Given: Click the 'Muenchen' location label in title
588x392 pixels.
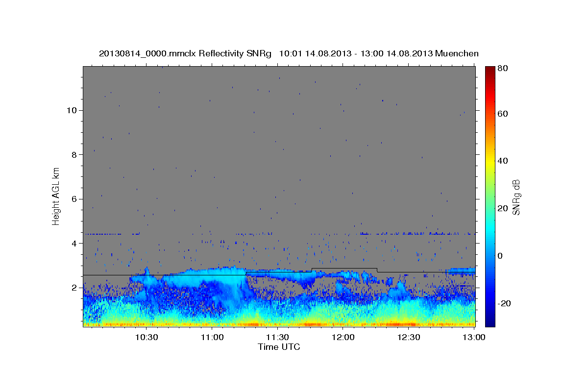Looking at the screenshot, I should 458,54.
